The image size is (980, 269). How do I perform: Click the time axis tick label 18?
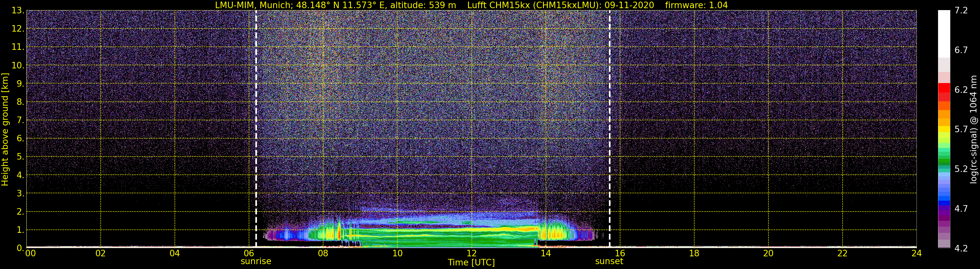pos(694,253)
